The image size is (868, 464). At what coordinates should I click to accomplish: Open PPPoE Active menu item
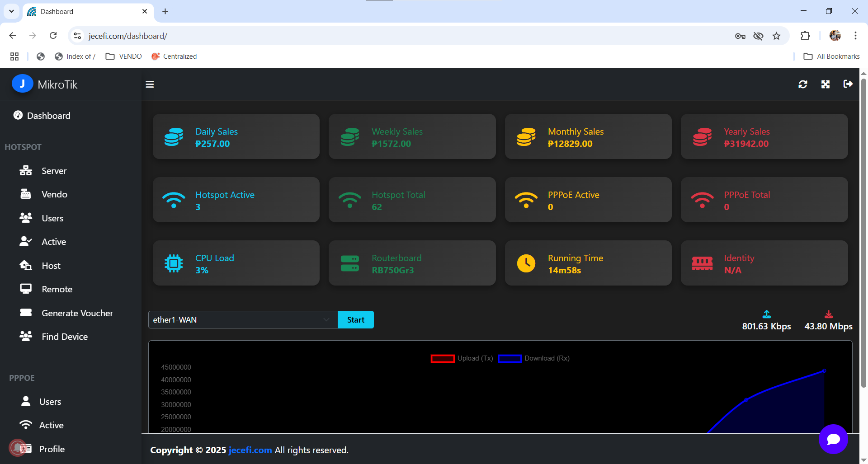click(x=42, y=425)
